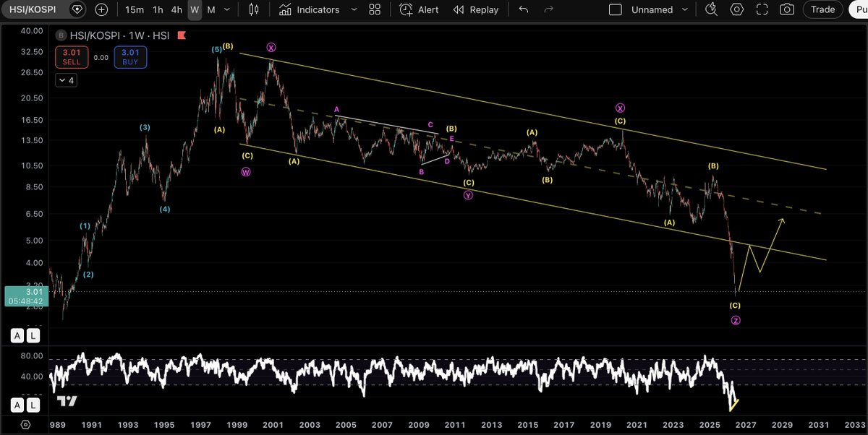Select the yellow projection arrow path near 2027
The width and height of the screenshot is (868, 435).
[760, 255]
